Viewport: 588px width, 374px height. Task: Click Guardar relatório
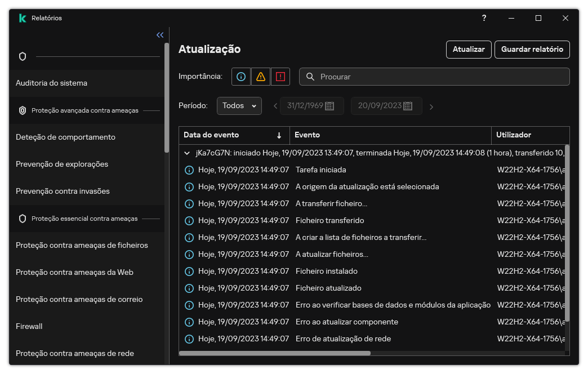click(x=532, y=50)
